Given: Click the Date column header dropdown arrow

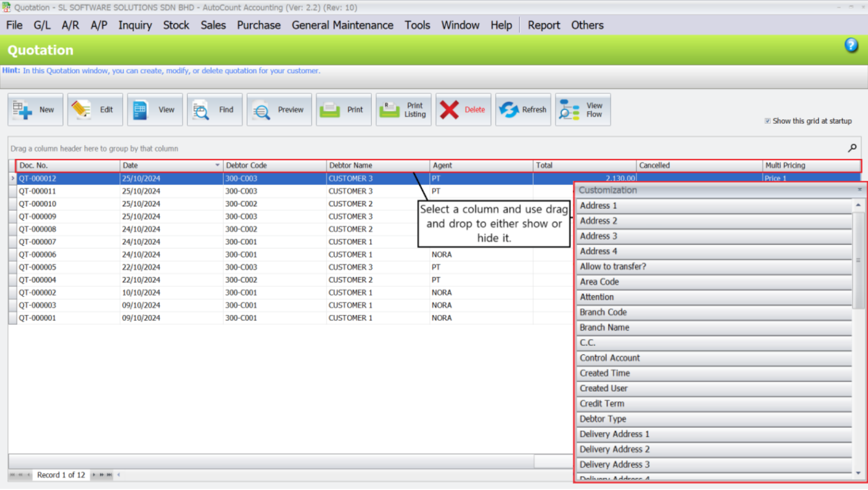Looking at the screenshot, I should pyautogui.click(x=218, y=166).
